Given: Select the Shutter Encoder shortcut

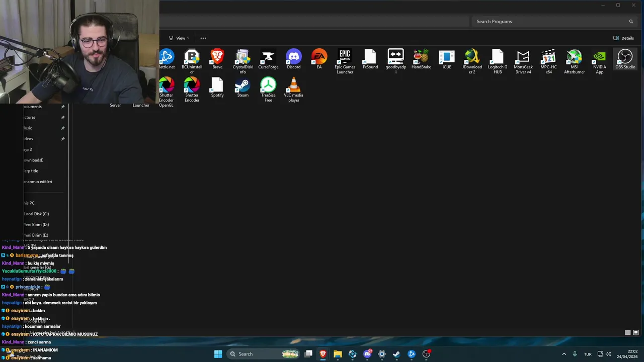Looking at the screenshot, I should [x=192, y=90].
